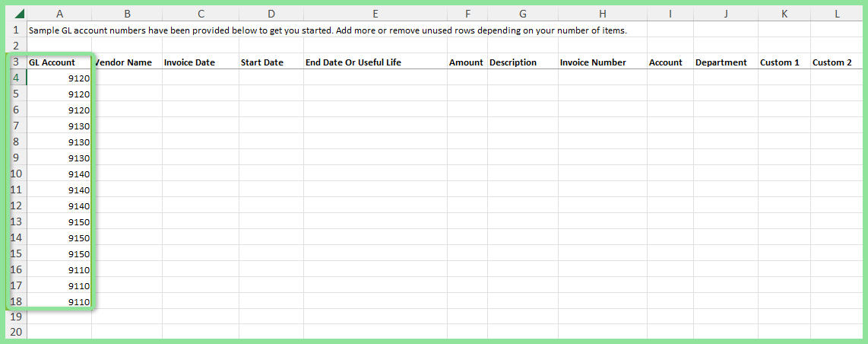Select row 14 header
Viewport: 868px width, 344px height.
pos(16,237)
